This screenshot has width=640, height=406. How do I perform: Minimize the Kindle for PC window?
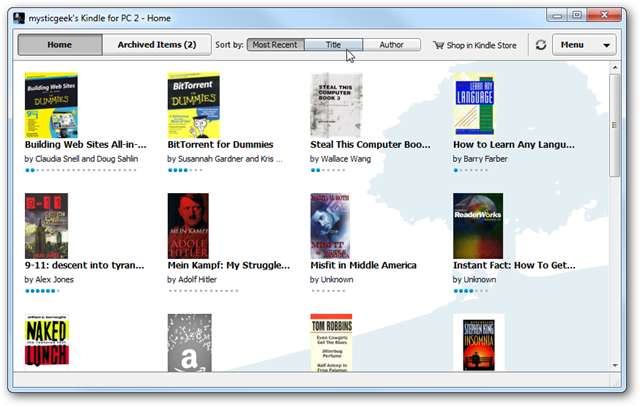coord(557,16)
